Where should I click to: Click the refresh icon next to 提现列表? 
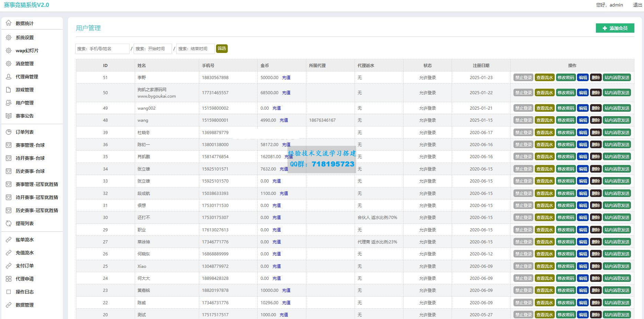point(9,223)
